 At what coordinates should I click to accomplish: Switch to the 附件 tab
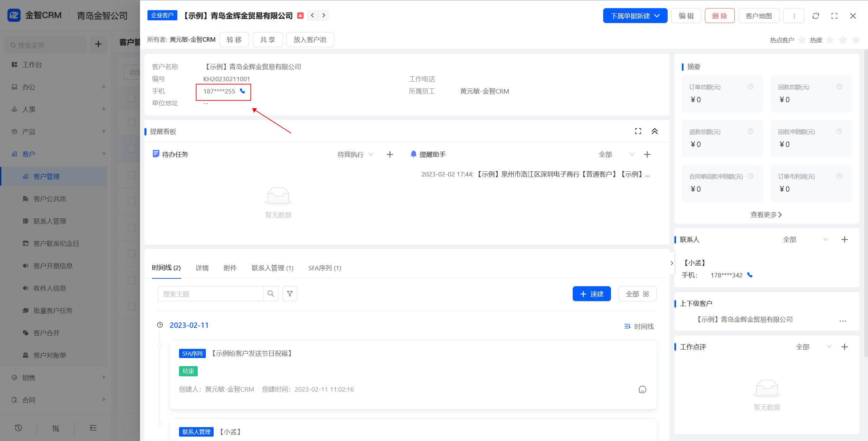pyautogui.click(x=230, y=268)
